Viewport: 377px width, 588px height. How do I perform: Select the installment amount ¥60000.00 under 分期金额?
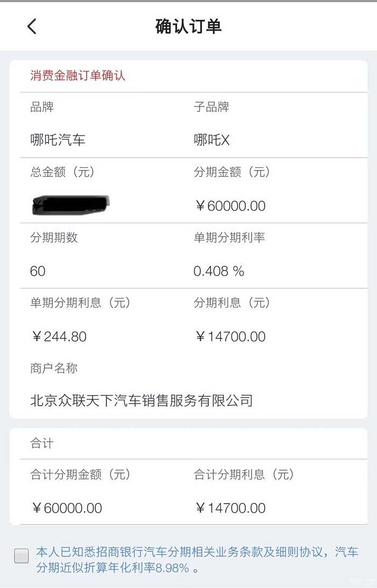[230, 206]
